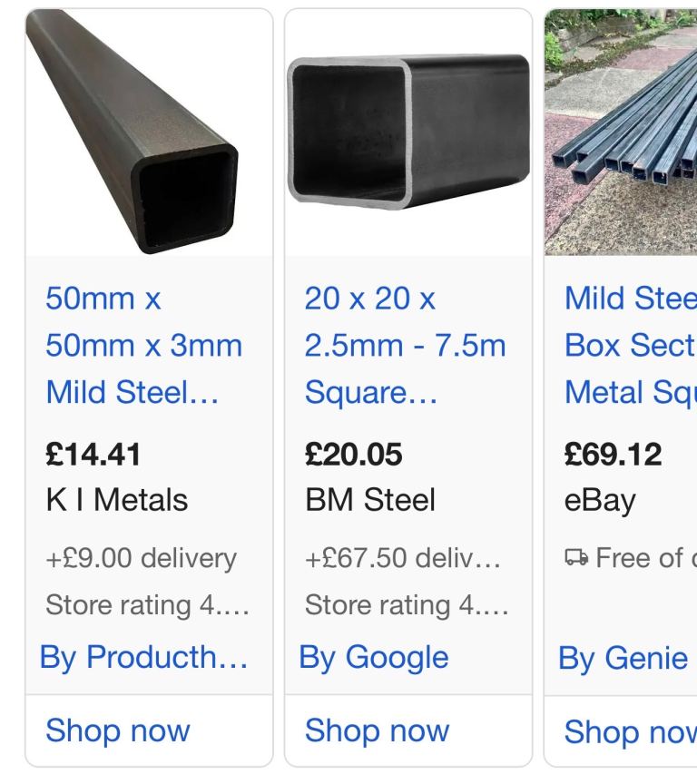Click the 'By Producth…' attribution link

point(144,657)
